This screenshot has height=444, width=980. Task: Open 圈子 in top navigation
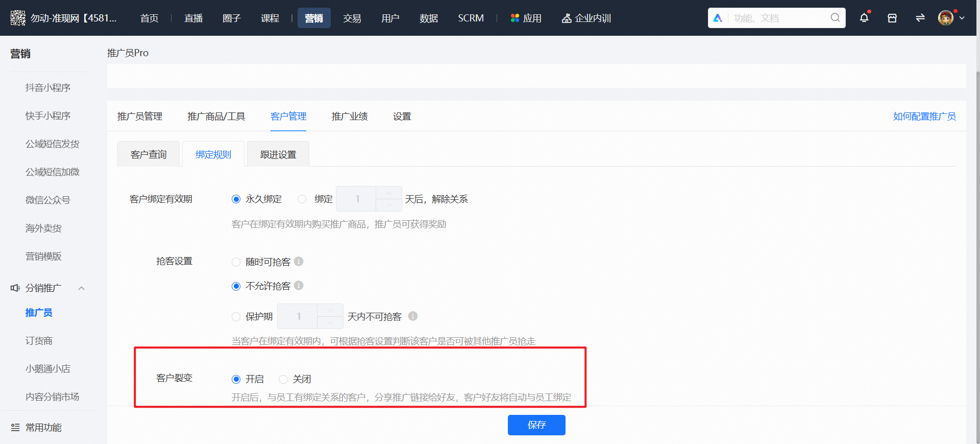click(x=232, y=18)
